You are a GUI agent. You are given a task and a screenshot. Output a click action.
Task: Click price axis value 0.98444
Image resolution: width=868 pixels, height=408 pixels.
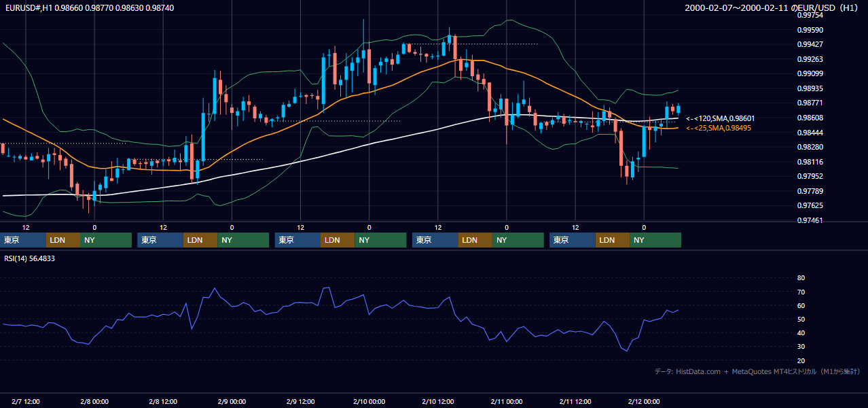click(810, 133)
